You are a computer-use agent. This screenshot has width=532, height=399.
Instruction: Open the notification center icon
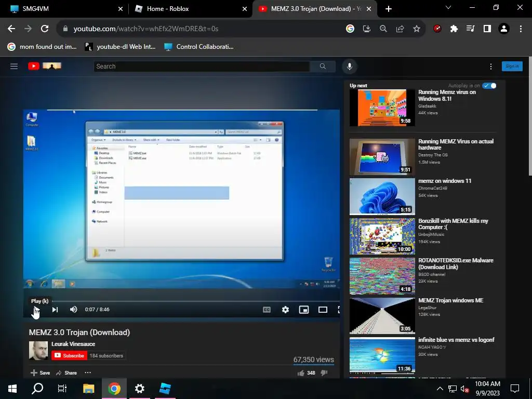pos(515,389)
